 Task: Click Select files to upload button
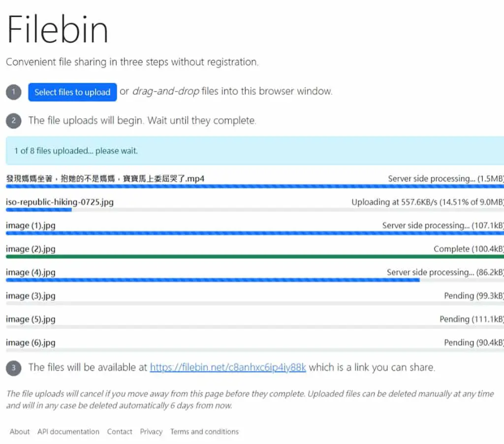click(72, 92)
